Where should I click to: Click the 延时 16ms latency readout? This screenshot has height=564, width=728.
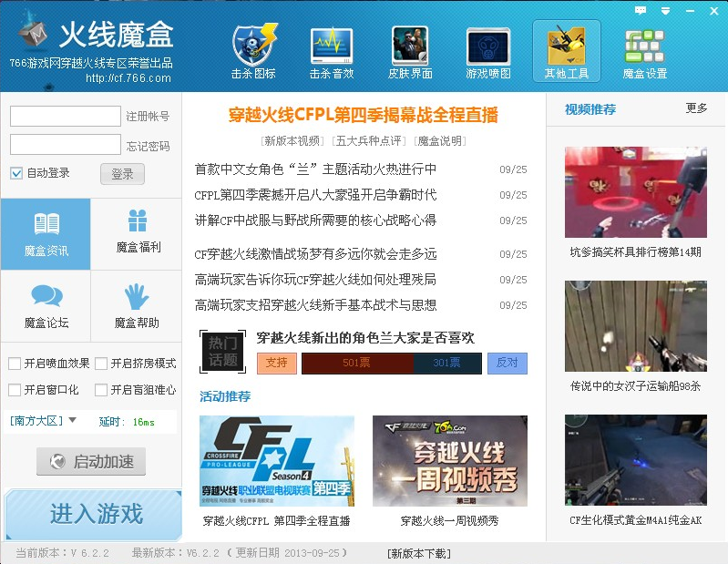pyautogui.click(x=127, y=422)
